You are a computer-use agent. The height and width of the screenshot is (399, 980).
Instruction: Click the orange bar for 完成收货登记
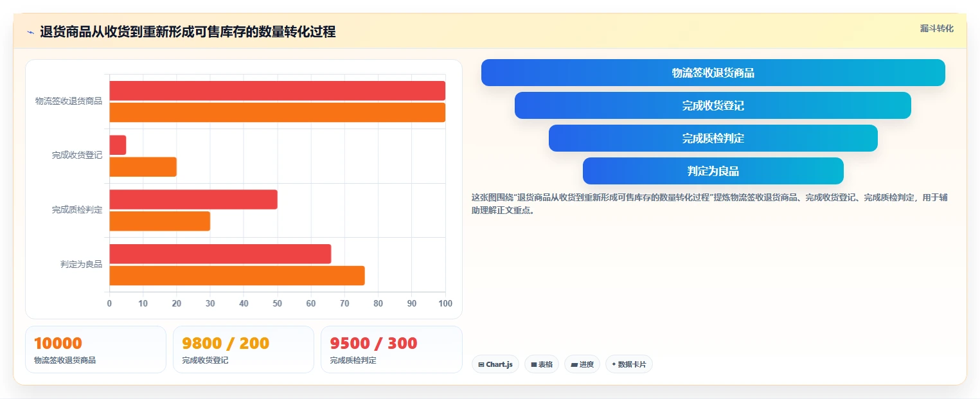point(143,167)
